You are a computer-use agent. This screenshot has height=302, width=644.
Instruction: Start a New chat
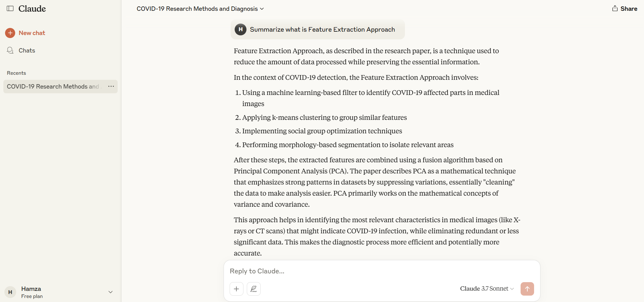pyautogui.click(x=32, y=33)
